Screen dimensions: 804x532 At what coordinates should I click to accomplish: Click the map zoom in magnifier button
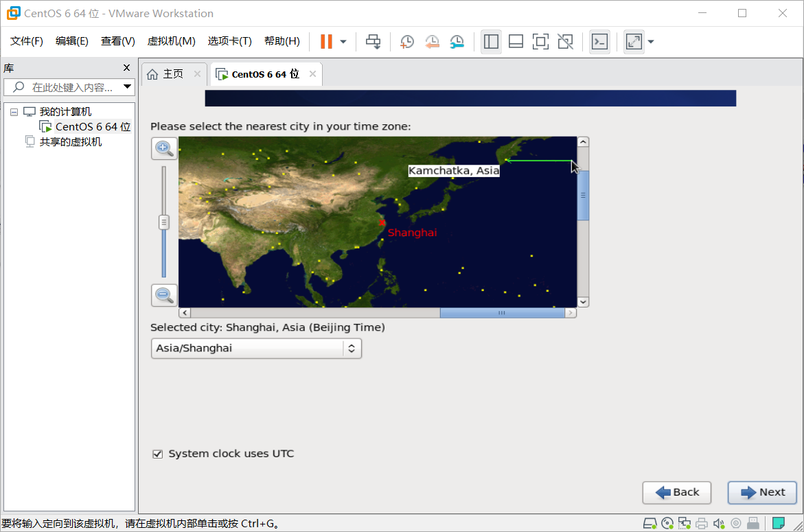point(165,149)
